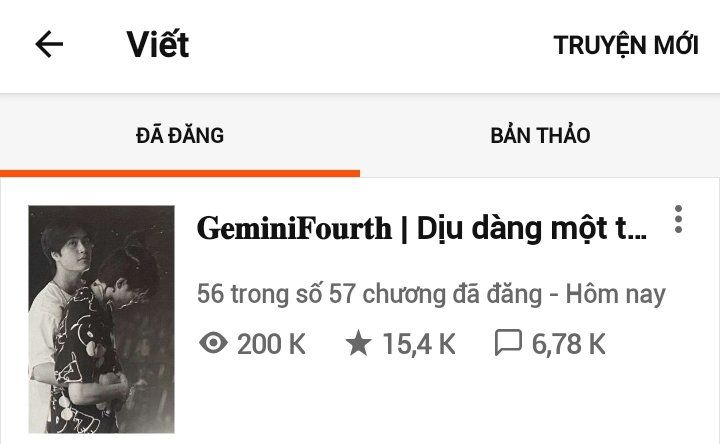720x444 pixels.
Task: Open the three-dot story options menu
Action: coord(678,219)
